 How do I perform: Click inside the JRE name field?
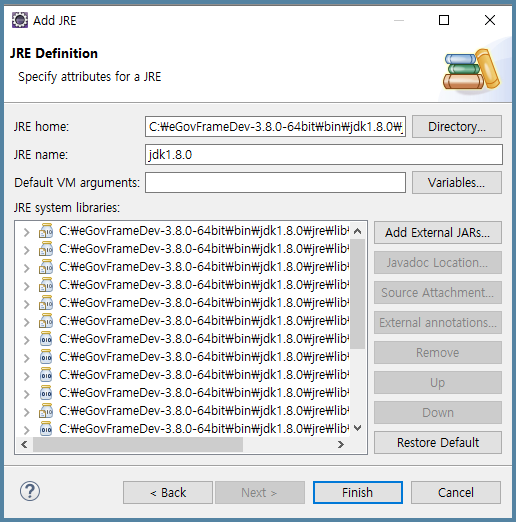pos(324,155)
